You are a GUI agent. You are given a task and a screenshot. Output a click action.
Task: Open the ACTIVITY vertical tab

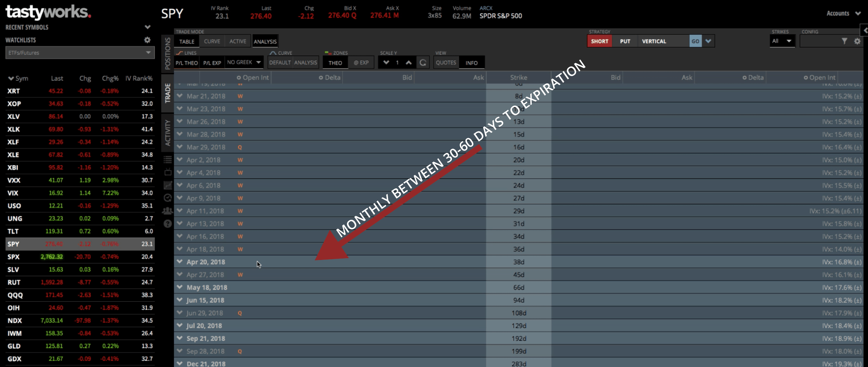point(167,133)
